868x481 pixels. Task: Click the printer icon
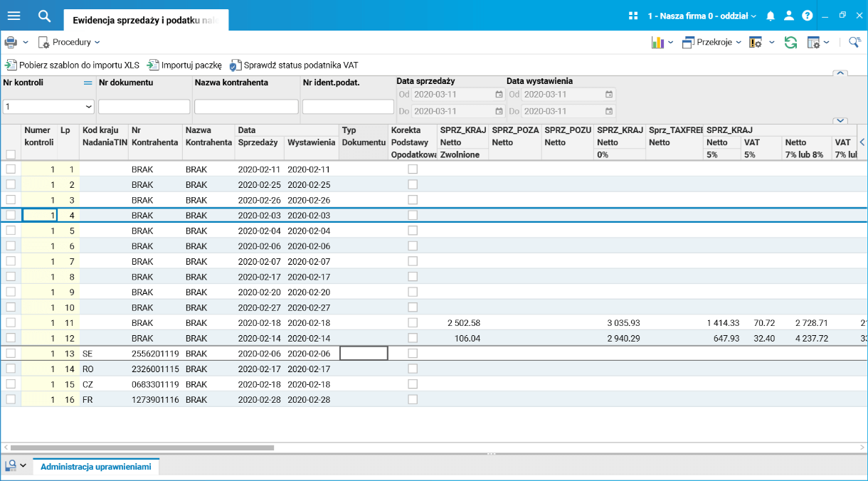click(x=11, y=43)
